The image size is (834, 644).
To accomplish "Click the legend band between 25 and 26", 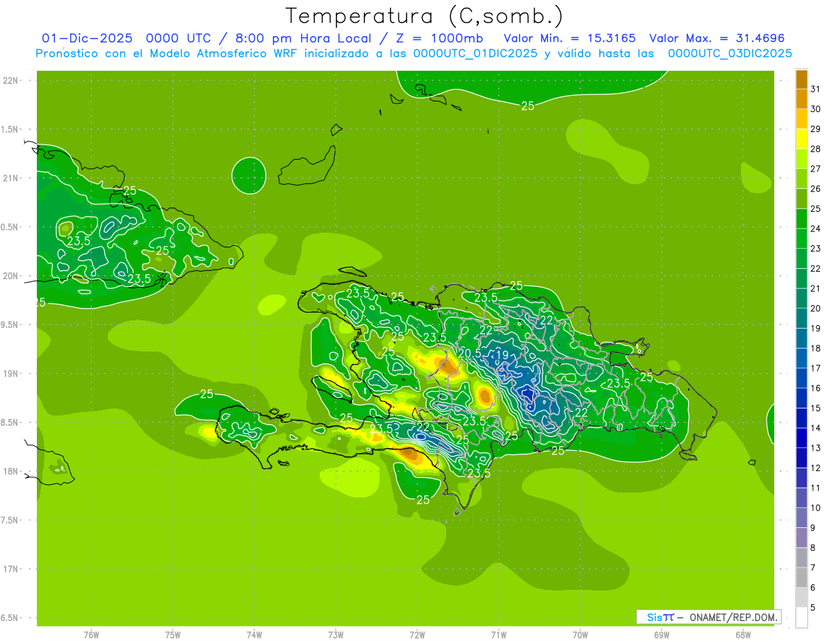I will click(x=801, y=199).
